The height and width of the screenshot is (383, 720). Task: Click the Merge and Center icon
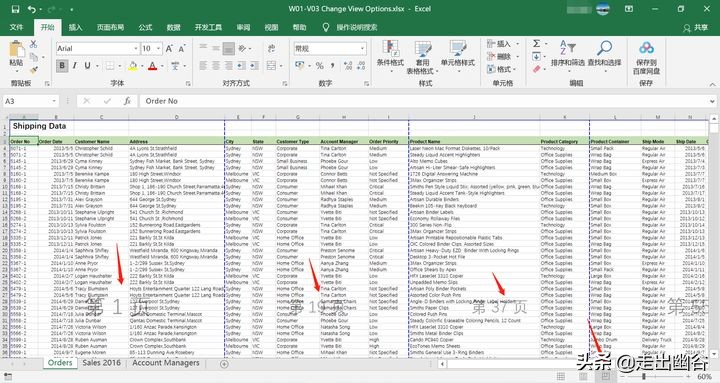point(271,66)
